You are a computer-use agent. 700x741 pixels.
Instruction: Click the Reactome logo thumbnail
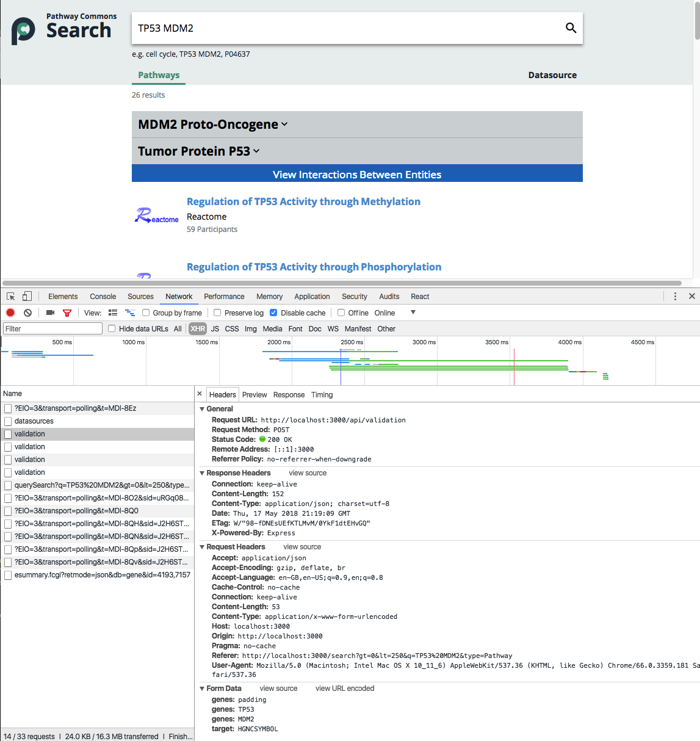click(156, 216)
